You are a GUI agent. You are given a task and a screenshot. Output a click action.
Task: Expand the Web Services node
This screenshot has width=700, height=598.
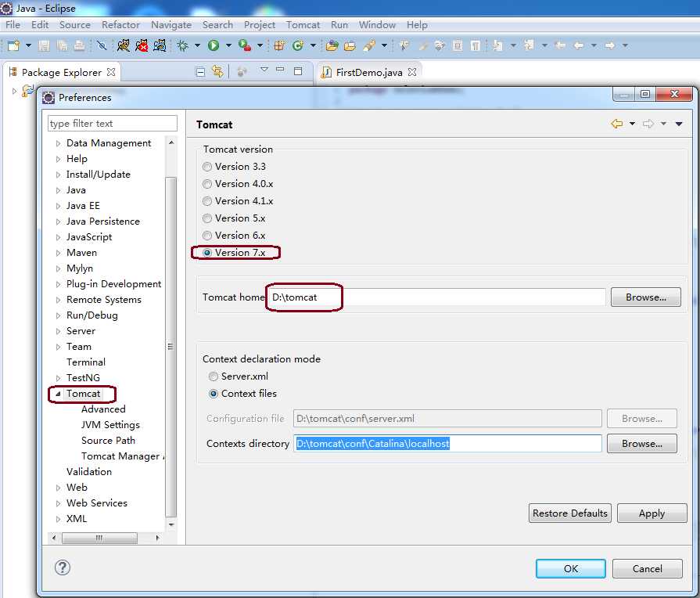pyautogui.click(x=58, y=503)
